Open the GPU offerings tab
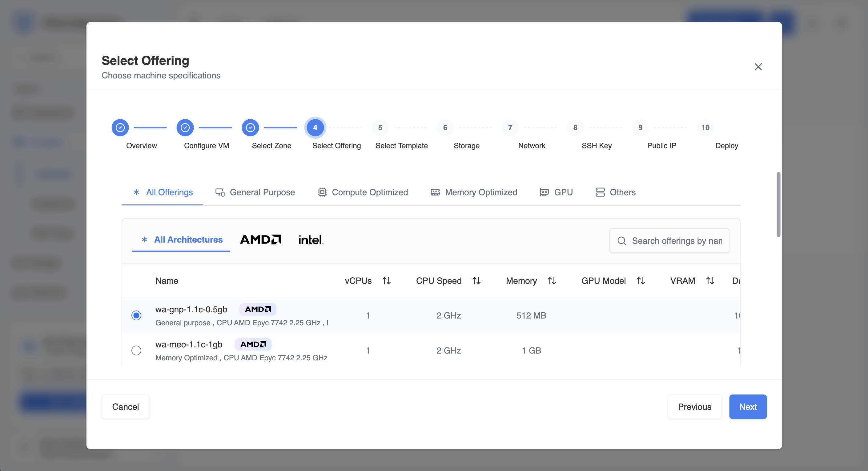 [x=556, y=192]
